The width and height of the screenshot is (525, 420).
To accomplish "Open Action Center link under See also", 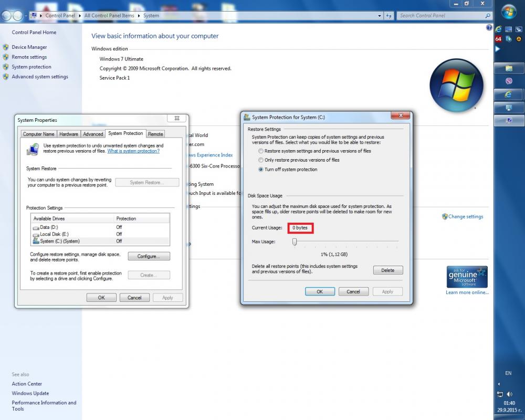I will [27, 384].
